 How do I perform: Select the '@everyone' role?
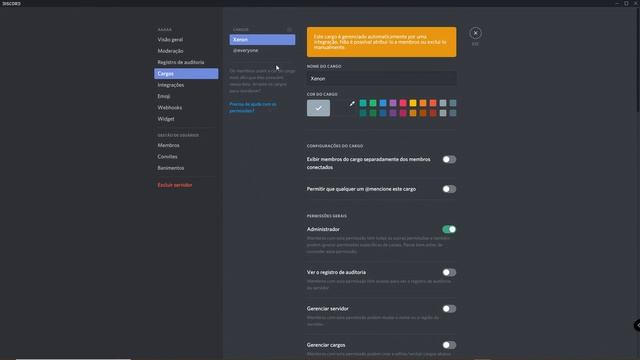click(x=262, y=51)
